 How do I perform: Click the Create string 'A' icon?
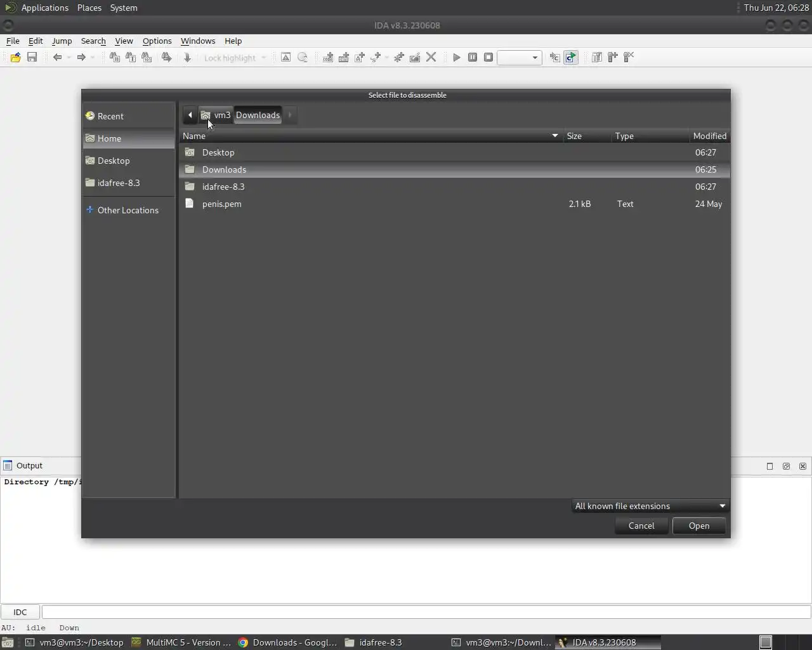[360, 57]
